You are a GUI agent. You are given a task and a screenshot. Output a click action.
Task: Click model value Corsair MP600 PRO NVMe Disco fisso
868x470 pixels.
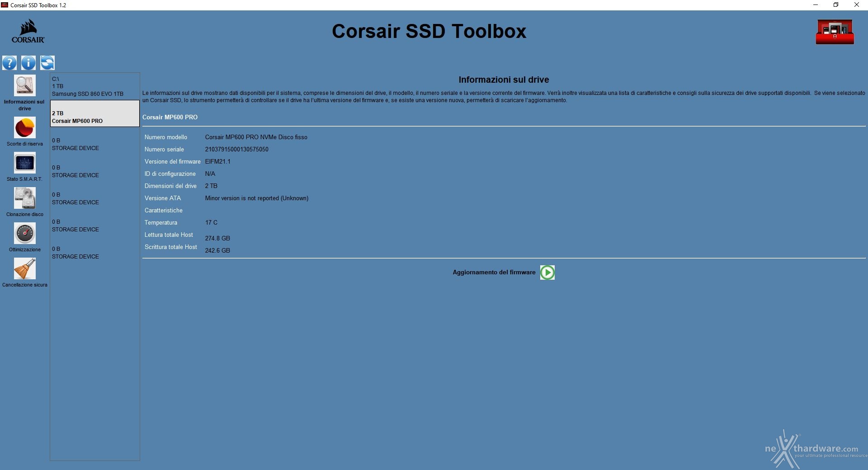(256, 137)
